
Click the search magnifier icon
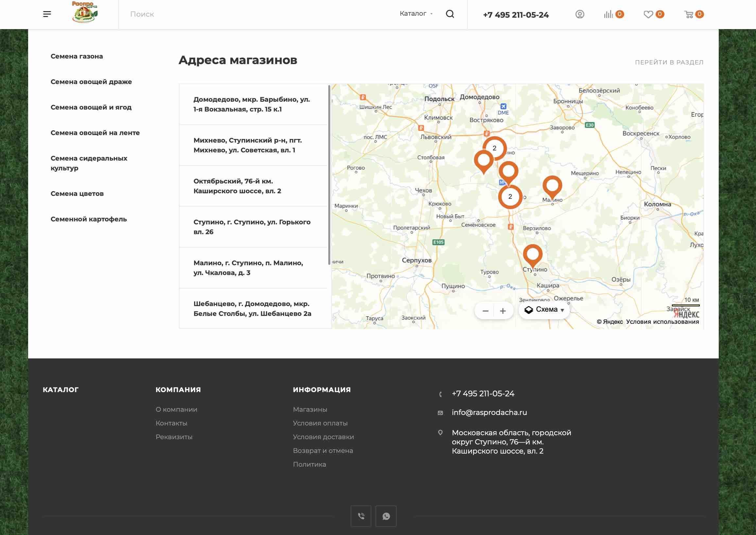click(450, 14)
